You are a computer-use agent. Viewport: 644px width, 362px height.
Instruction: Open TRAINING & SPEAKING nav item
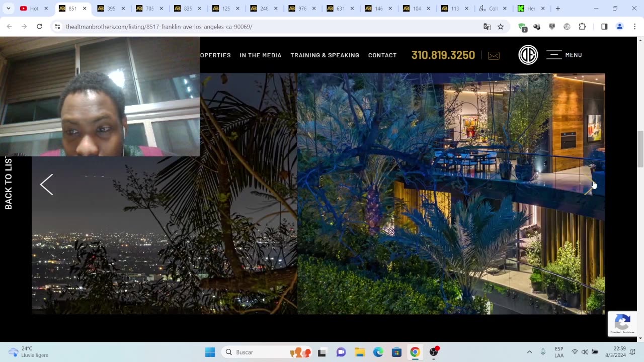tap(325, 55)
